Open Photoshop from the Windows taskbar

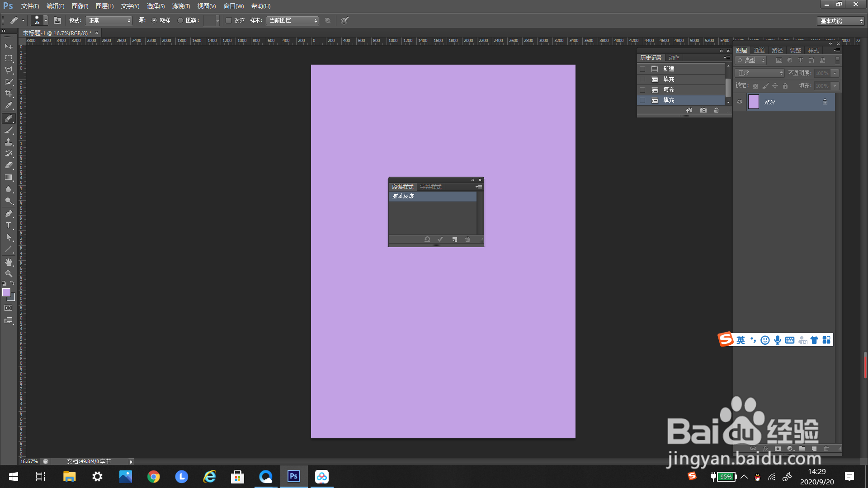[x=293, y=476]
